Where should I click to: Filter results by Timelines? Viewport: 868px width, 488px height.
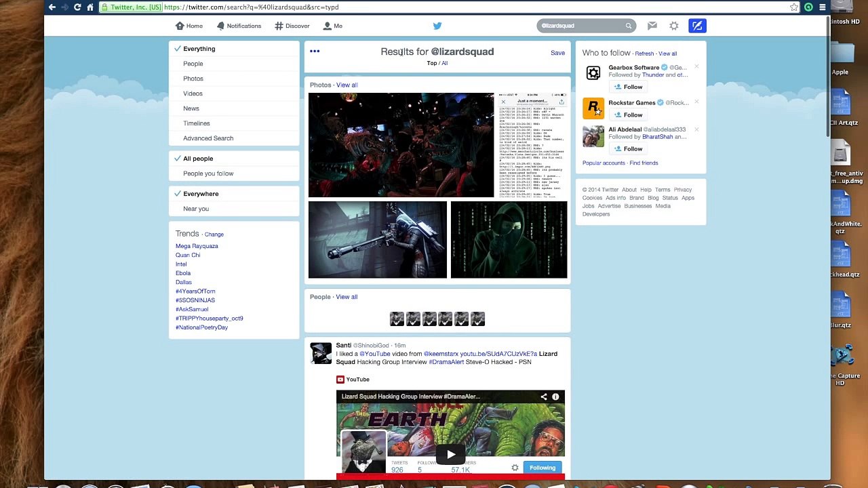[x=197, y=123]
